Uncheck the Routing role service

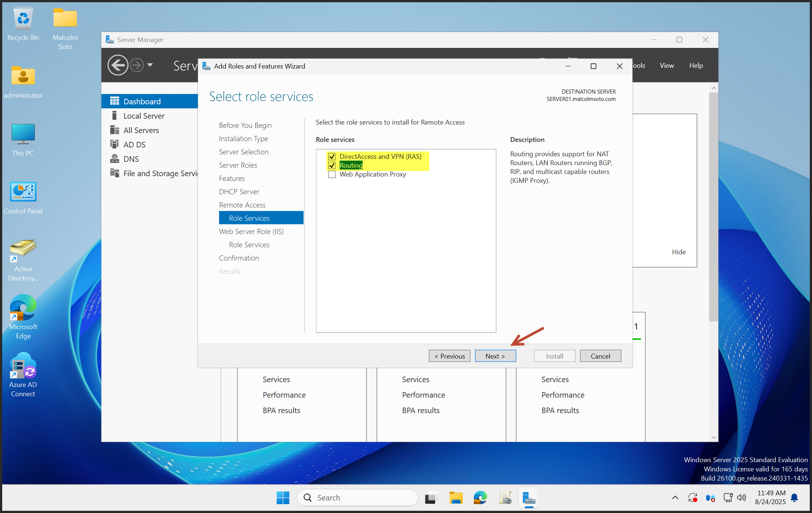[332, 165]
